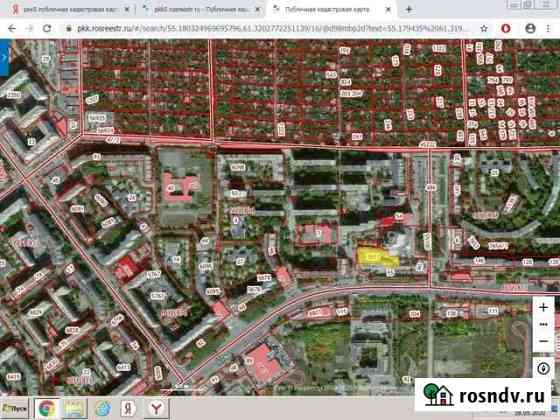Close the active cadastral map tab
This screenshot has height=420, width=560.
(x=388, y=10)
